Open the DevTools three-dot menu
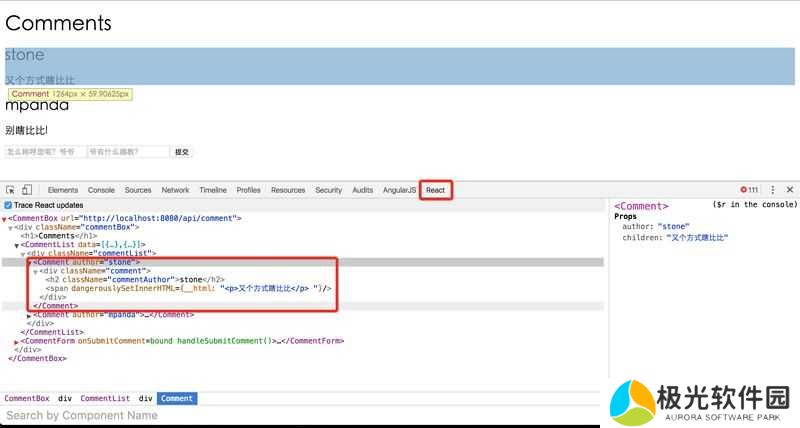The image size is (800, 428). [x=772, y=190]
